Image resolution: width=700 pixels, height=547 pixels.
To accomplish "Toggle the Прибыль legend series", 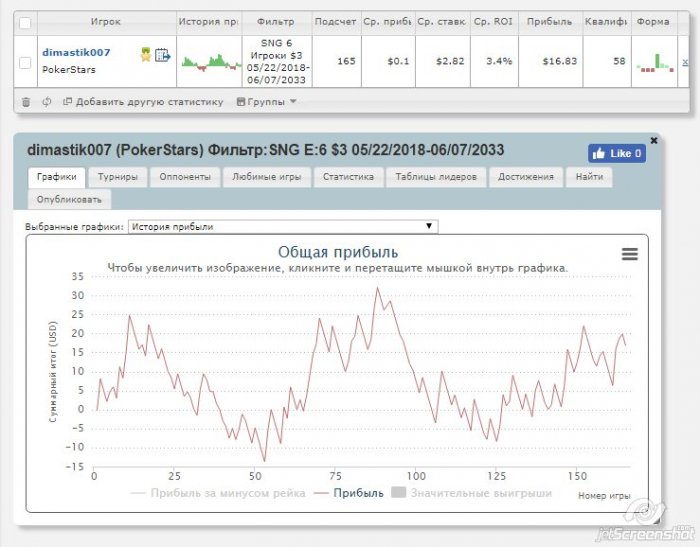I will click(x=349, y=493).
